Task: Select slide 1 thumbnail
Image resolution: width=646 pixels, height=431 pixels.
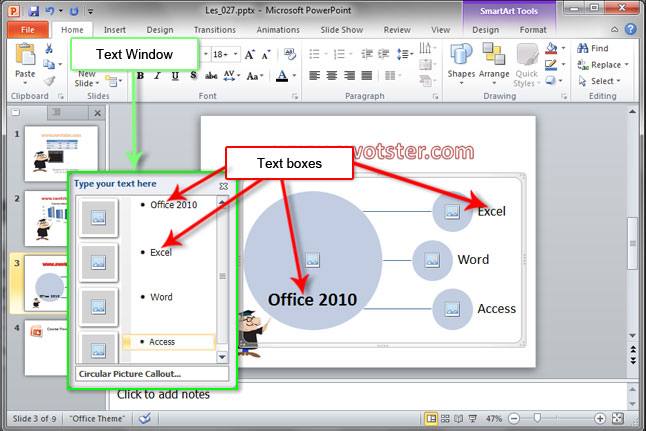Action: [61, 153]
